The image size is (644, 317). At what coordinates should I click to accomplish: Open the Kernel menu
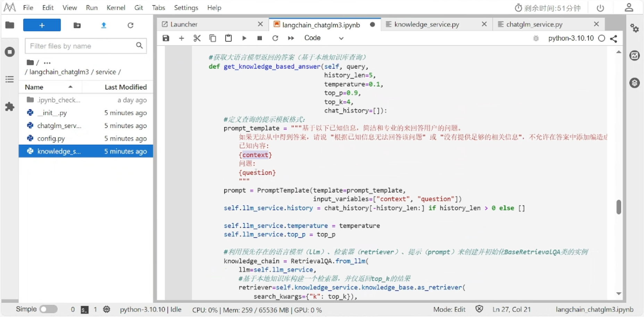click(116, 8)
